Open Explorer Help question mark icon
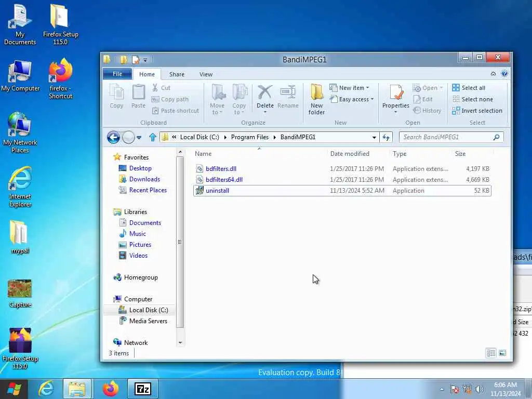This screenshot has height=399, width=532. [504, 74]
